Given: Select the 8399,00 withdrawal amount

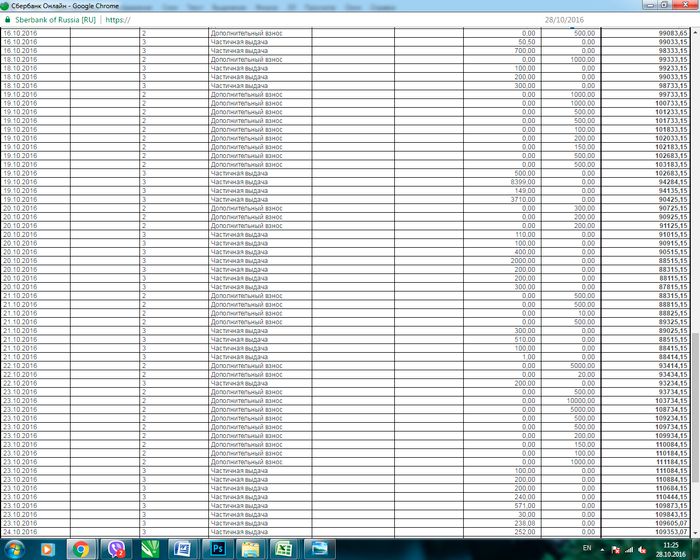Looking at the screenshot, I should coord(523,182).
